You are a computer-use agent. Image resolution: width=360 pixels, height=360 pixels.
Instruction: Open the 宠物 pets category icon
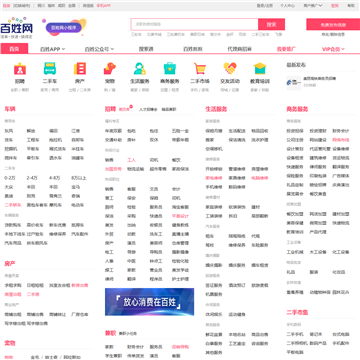pyautogui.click(x=110, y=69)
